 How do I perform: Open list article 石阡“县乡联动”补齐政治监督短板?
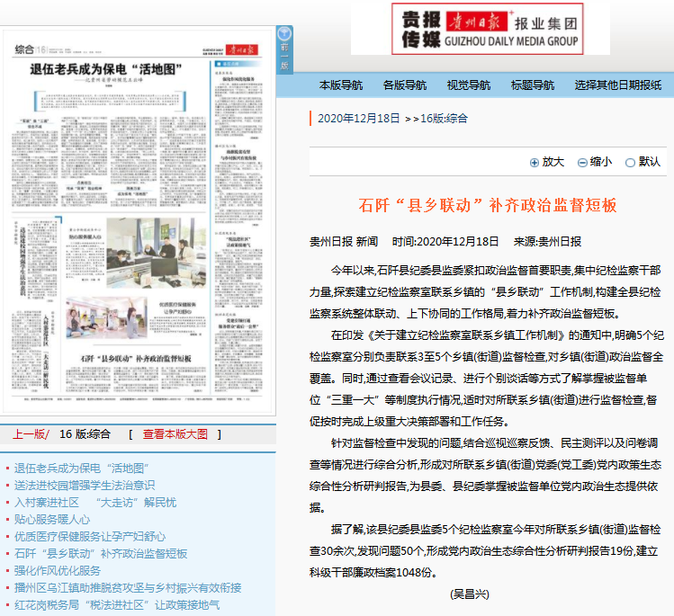101,554
